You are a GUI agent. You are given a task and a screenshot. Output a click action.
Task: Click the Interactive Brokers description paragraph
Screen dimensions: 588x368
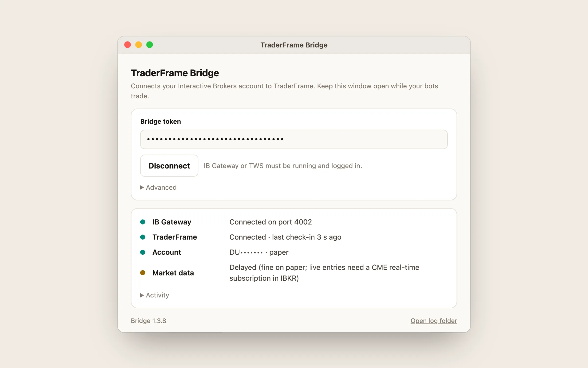click(x=284, y=91)
